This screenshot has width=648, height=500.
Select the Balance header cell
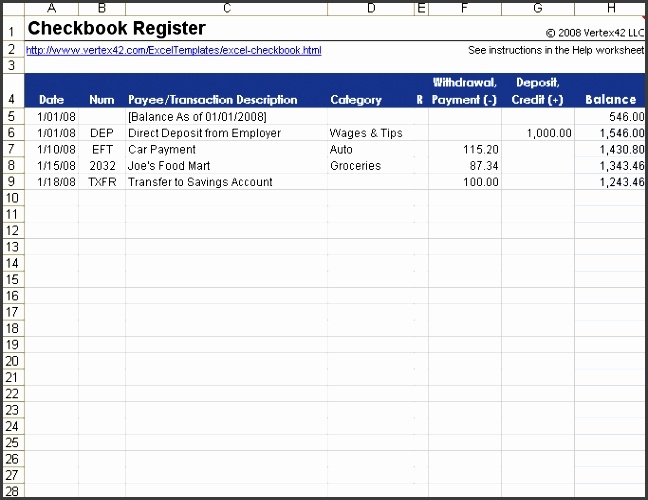(x=610, y=100)
